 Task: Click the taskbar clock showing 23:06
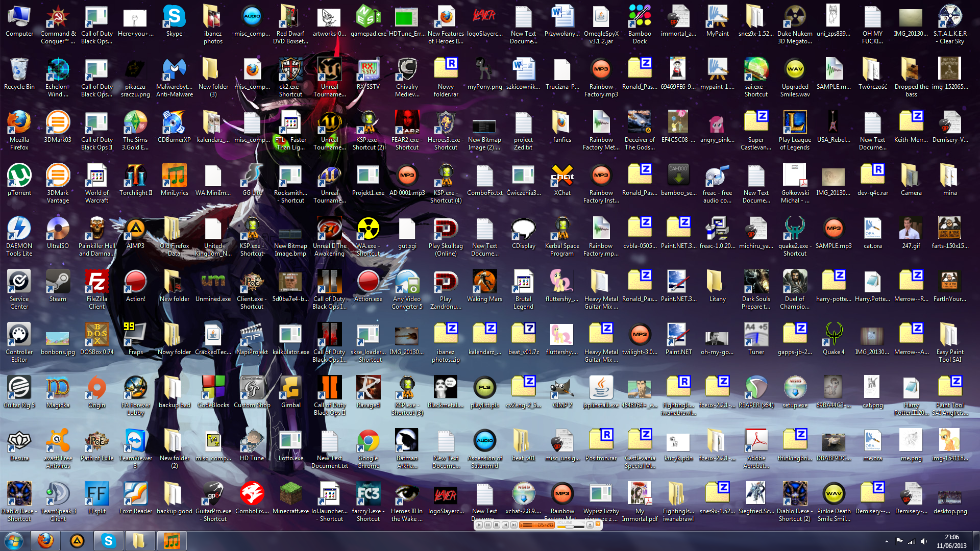pos(951,541)
